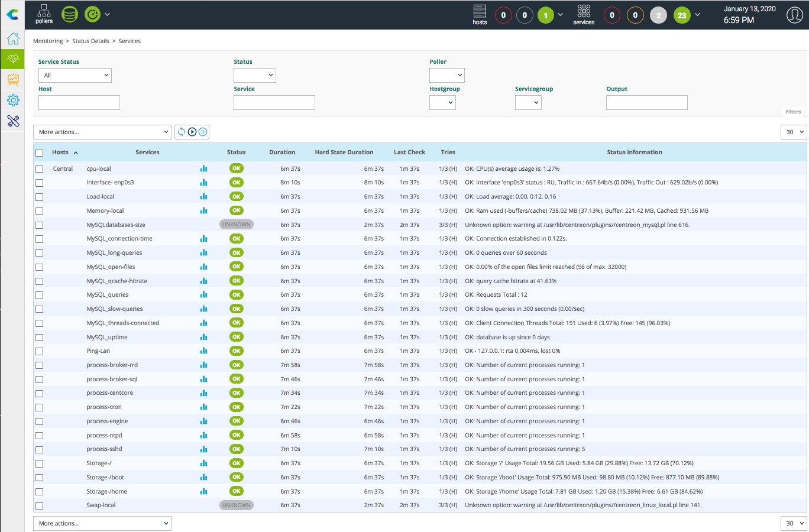Open the Ping-Lan service link
Viewport: 809px width, 532px height.
click(x=98, y=351)
